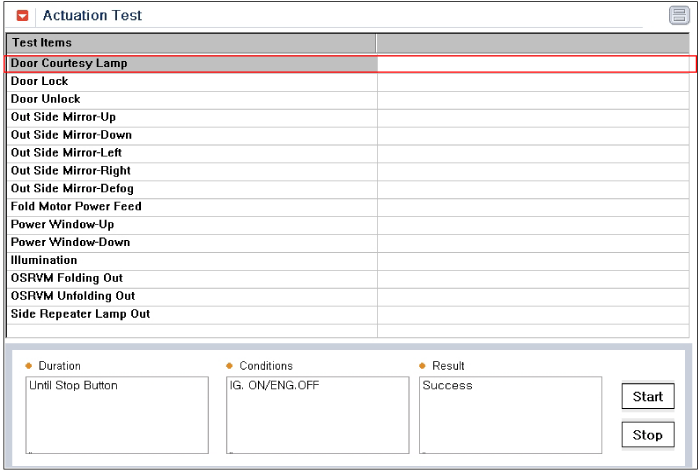
Task: Select Power Window-Down row
Action: click(x=348, y=243)
